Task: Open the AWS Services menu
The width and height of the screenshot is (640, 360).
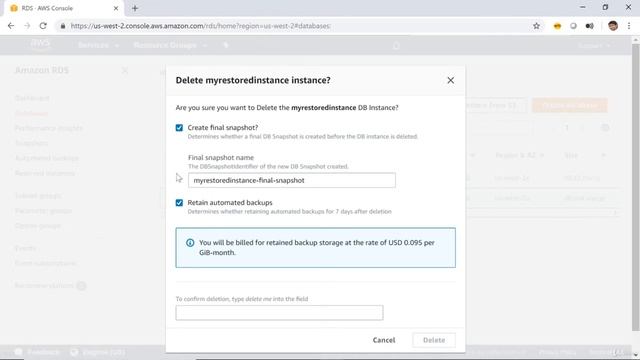Action: 98,45
